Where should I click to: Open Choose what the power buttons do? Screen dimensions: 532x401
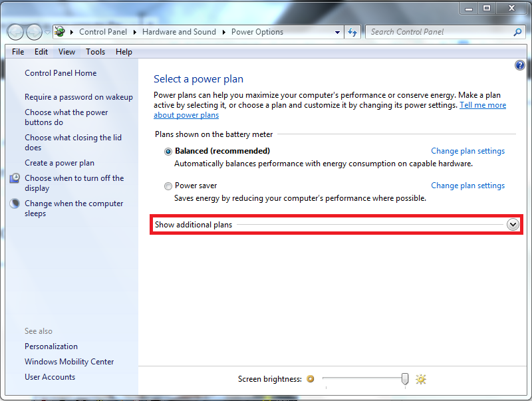pos(66,117)
